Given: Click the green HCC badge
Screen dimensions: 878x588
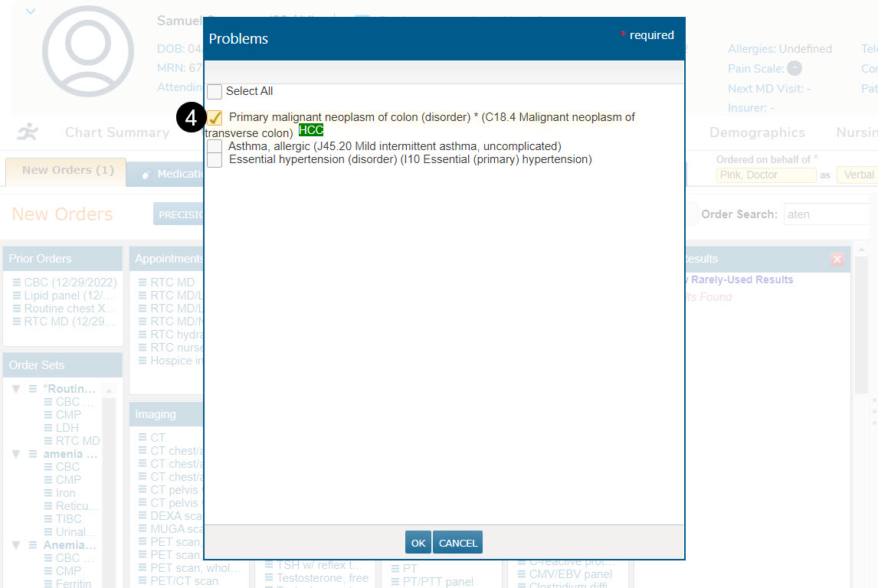Looking at the screenshot, I should (311, 130).
